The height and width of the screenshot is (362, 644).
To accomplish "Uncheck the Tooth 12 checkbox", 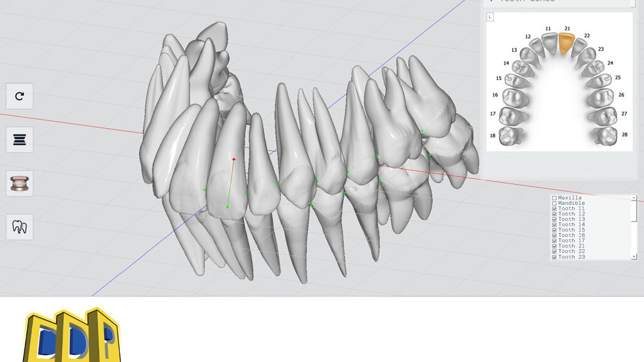I will click(x=554, y=214).
